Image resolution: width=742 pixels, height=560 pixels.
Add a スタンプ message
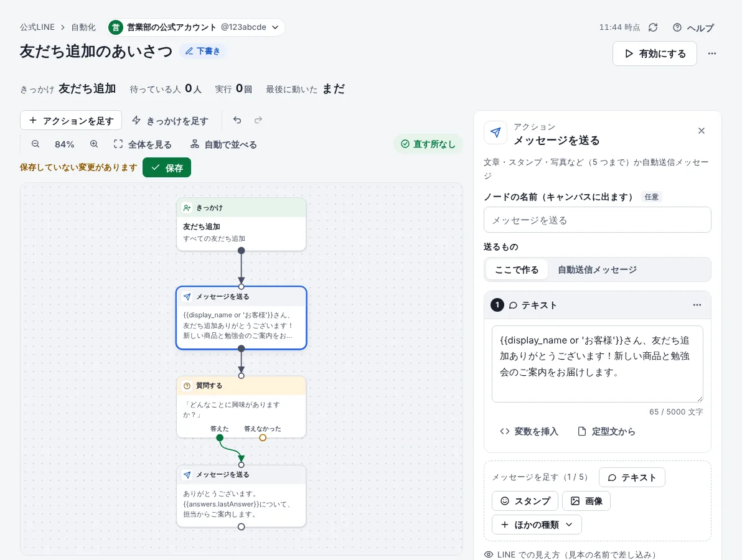click(525, 501)
